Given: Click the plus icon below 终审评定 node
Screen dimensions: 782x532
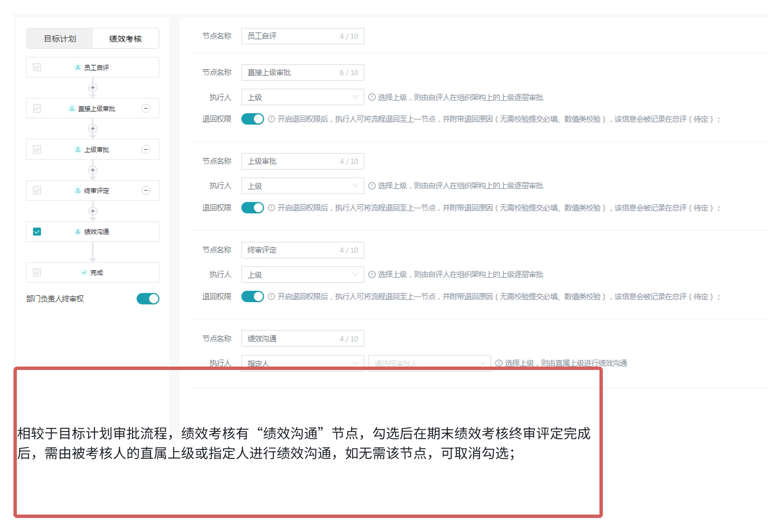Looking at the screenshot, I should pyautogui.click(x=93, y=211).
